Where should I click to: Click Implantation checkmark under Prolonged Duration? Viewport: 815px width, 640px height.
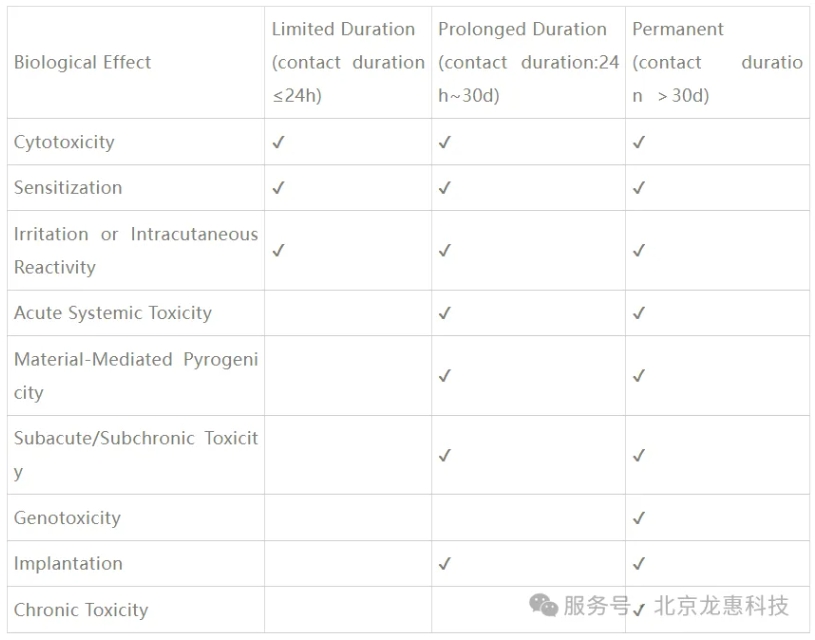444,564
